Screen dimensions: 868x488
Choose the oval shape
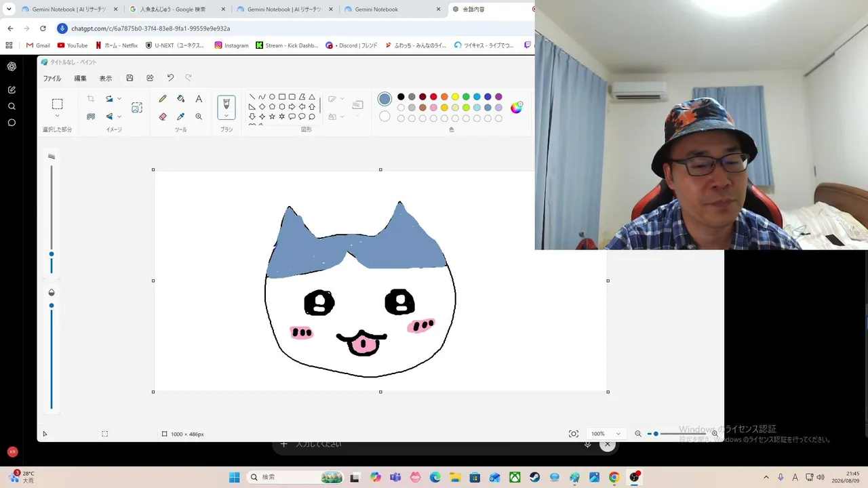click(272, 97)
